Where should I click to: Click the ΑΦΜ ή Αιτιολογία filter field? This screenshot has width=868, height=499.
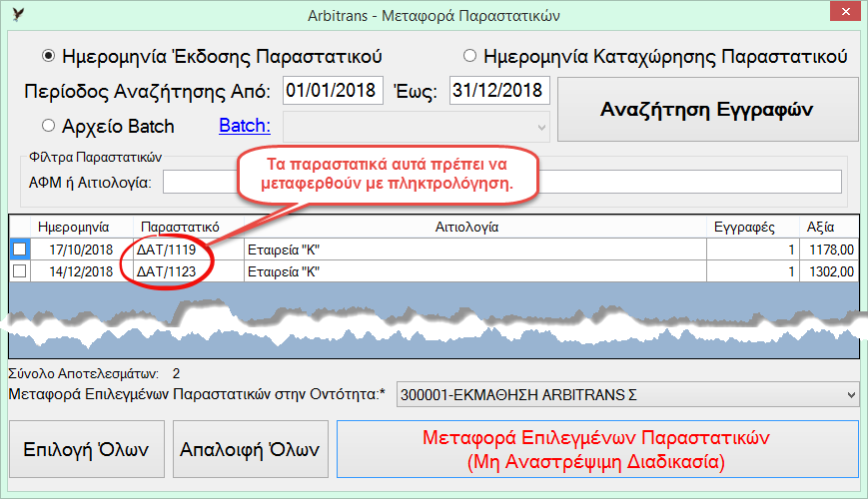click(x=502, y=182)
